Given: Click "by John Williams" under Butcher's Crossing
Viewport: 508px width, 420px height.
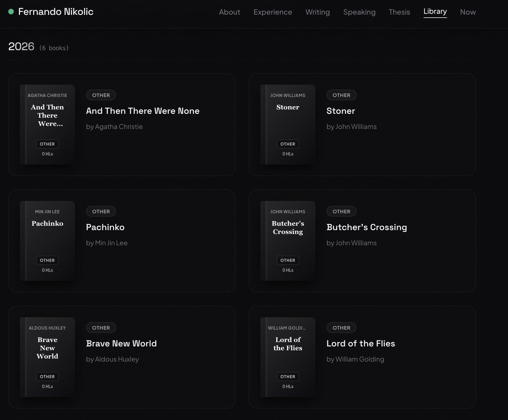Looking at the screenshot, I should click(351, 243).
